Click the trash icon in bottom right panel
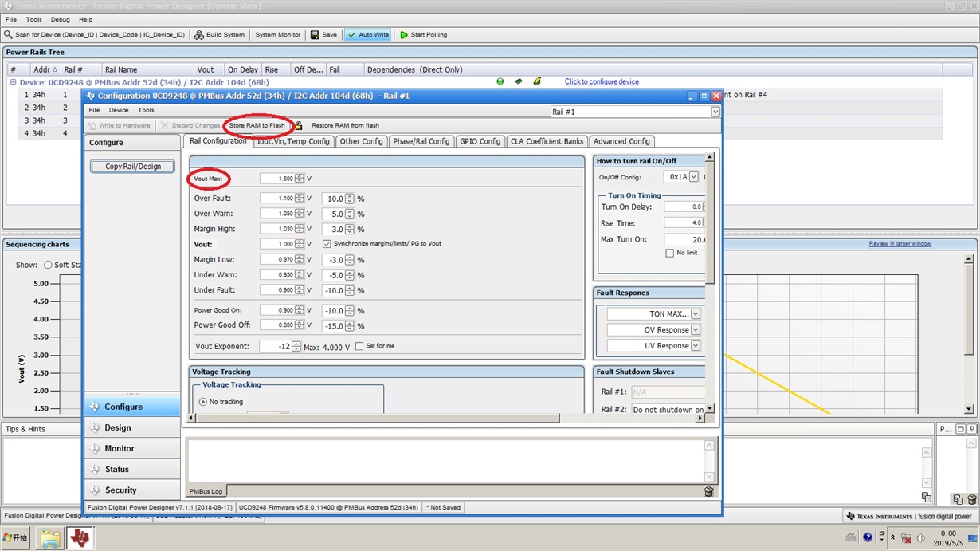This screenshot has width=980, height=551. (x=971, y=499)
